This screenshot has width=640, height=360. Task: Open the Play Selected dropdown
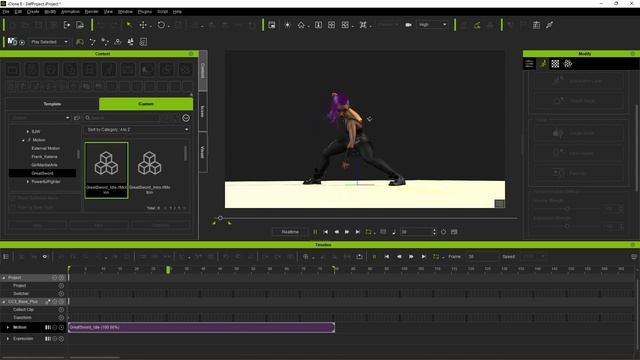(x=49, y=42)
